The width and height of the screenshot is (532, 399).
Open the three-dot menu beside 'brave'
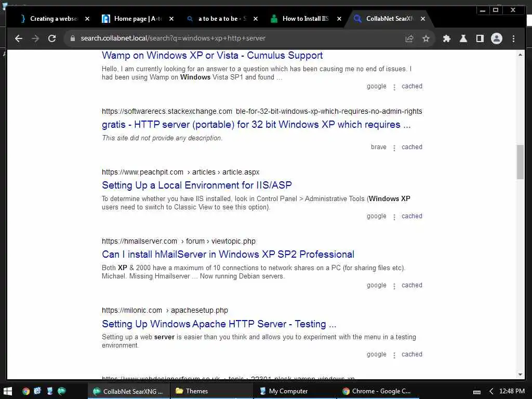(394, 148)
